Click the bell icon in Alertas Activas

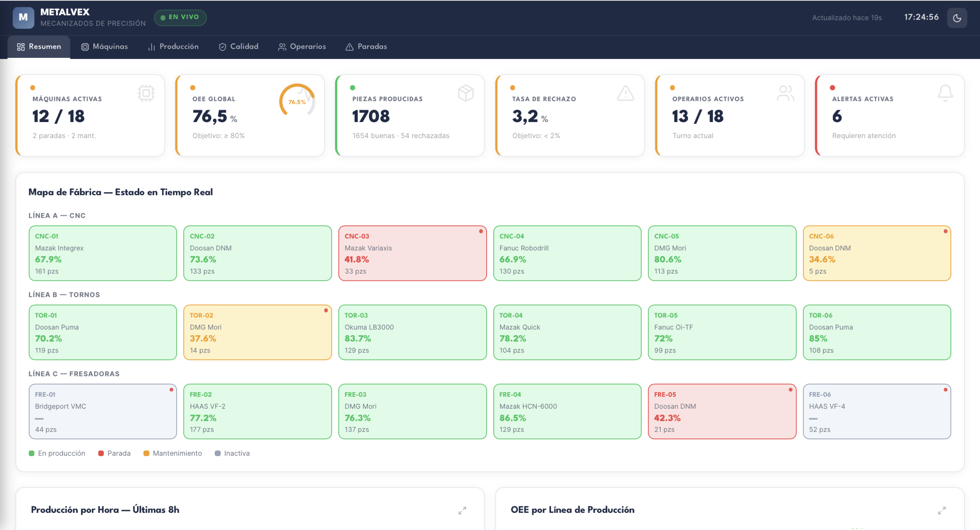coord(945,93)
